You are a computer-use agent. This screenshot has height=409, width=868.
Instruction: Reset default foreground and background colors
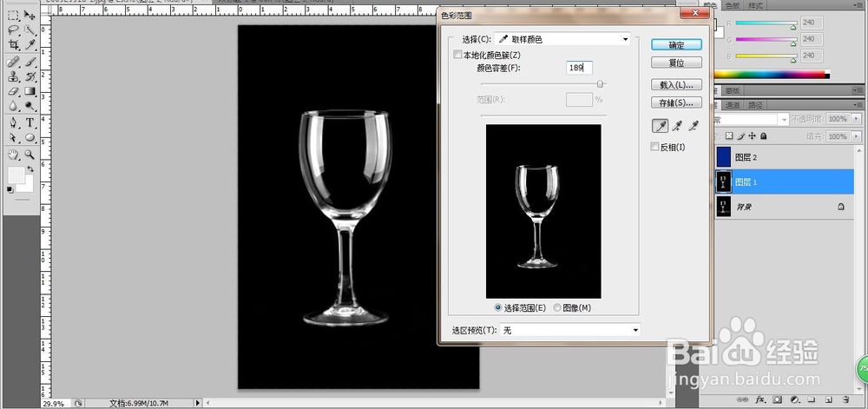10,190
